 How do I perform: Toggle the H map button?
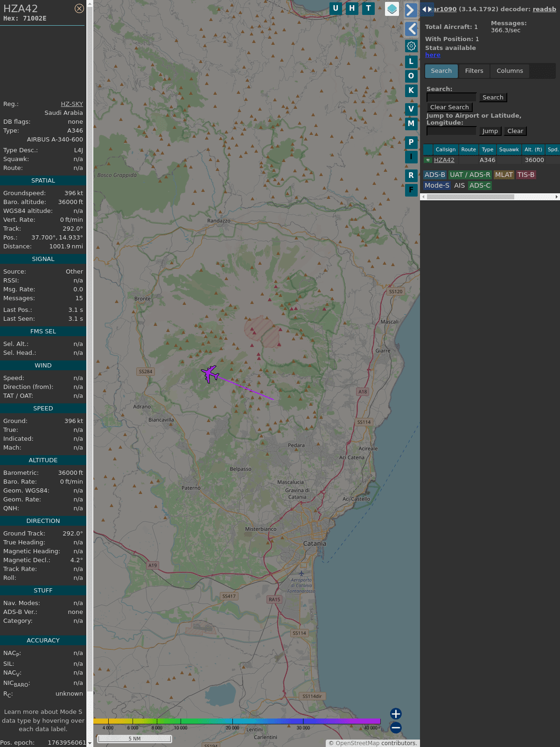click(352, 8)
